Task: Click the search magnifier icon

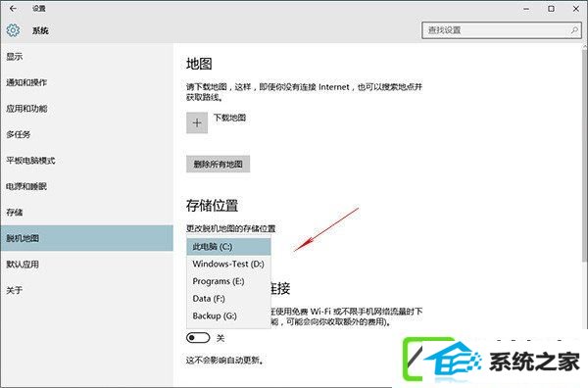Action: point(574,30)
